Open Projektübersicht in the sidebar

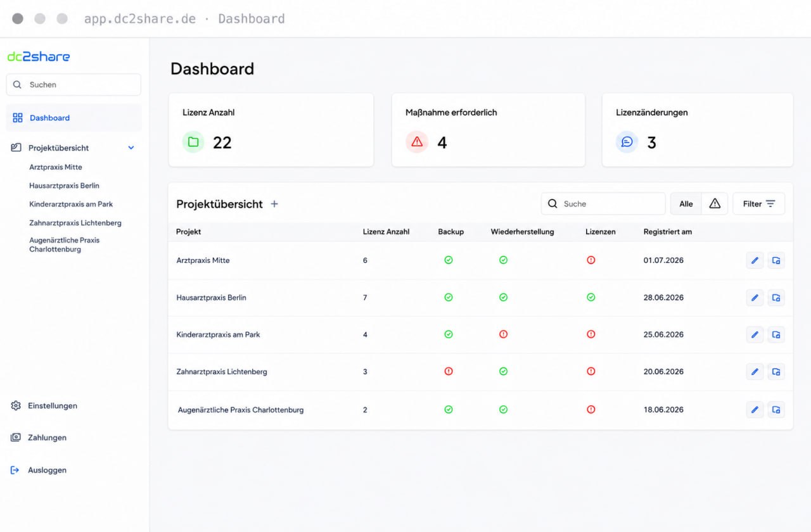click(x=58, y=148)
